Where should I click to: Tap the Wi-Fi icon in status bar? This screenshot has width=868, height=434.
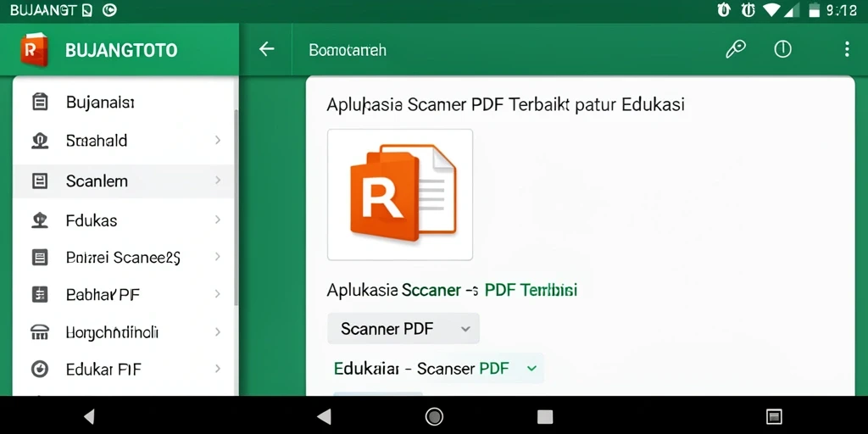pos(771,10)
